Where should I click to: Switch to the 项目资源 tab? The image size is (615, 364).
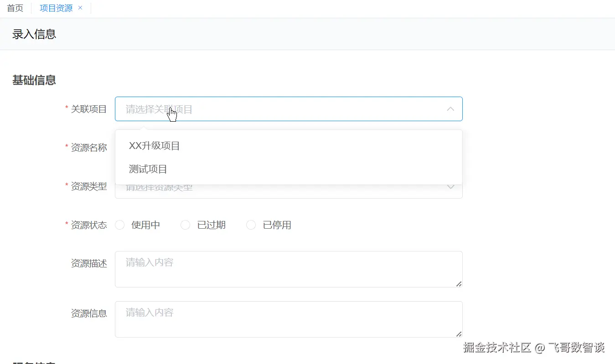(x=56, y=8)
